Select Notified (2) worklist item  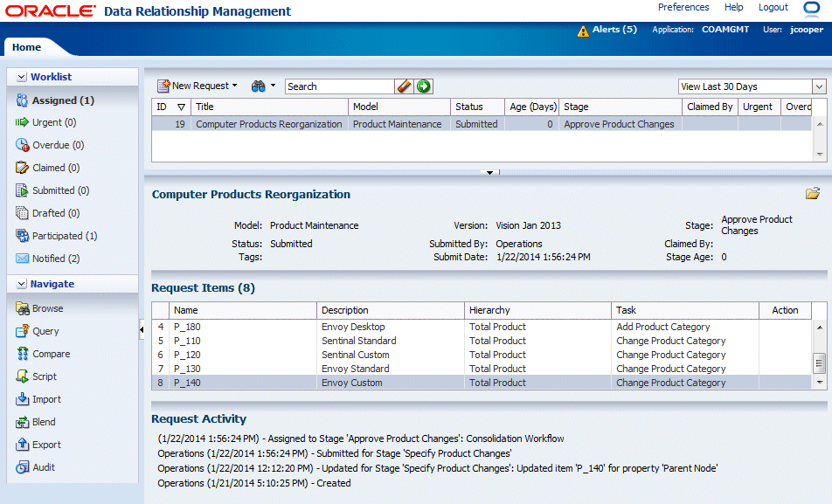tap(55, 259)
